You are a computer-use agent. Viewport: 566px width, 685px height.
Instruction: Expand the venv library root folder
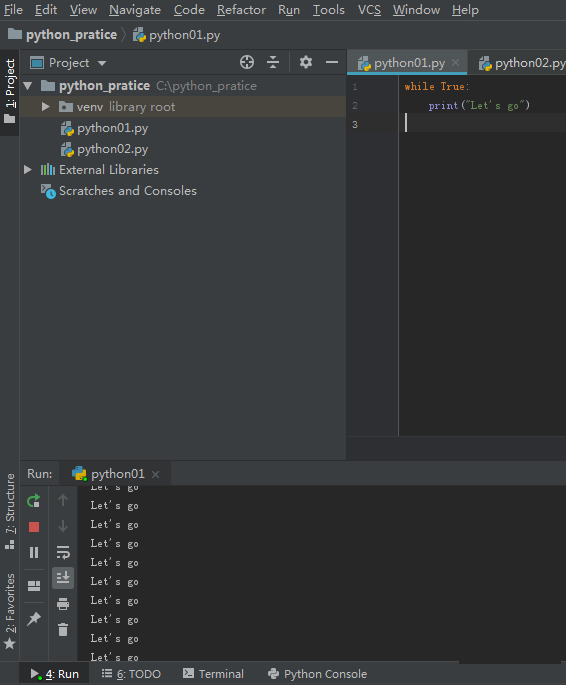coord(45,107)
